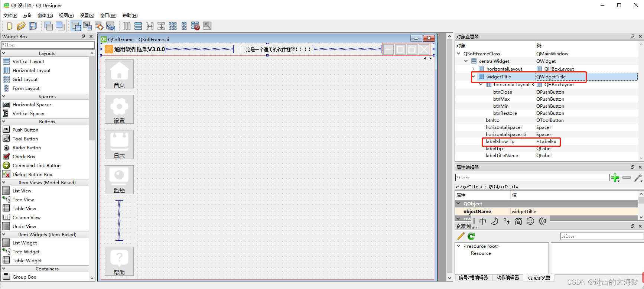Collapse centralWidget tree node
The image size is (644, 289).
466,61
